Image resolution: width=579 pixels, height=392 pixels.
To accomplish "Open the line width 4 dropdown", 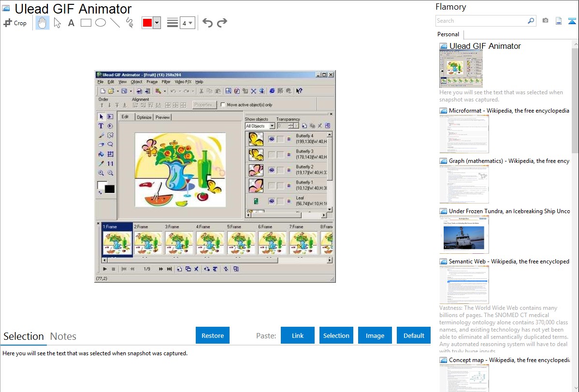I will [x=188, y=23].
